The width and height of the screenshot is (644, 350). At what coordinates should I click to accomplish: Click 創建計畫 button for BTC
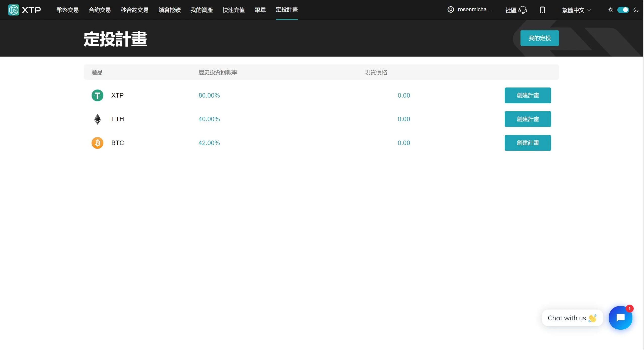tap(528, 143)
